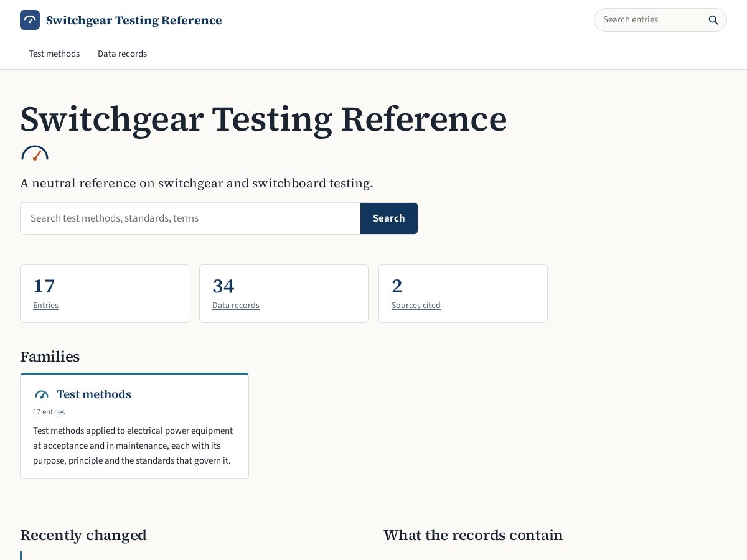
Task: Click the magnifier search icon in header
Action: pos(713,20)
